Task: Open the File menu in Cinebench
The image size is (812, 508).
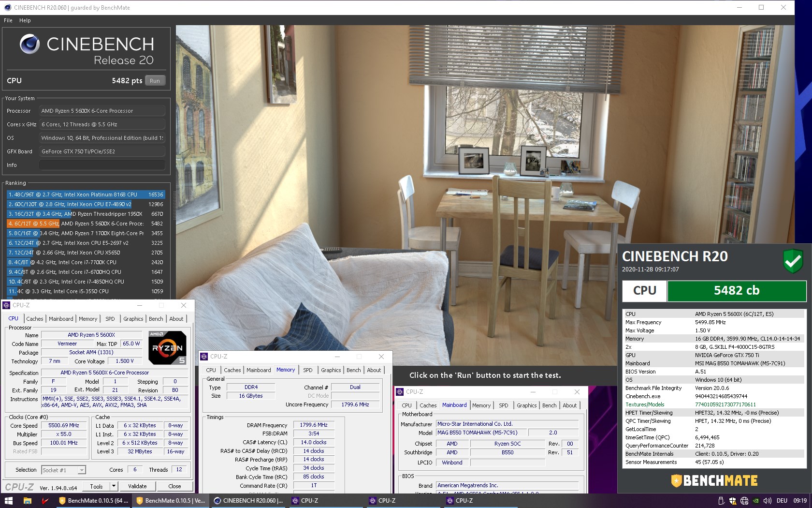Action: (8, 20)
